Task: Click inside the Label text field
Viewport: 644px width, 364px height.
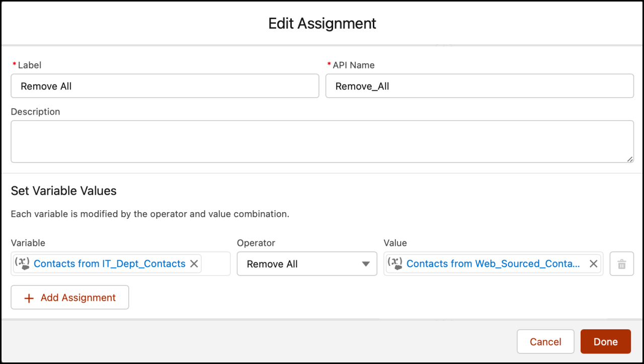Action: tap(165, 86)
